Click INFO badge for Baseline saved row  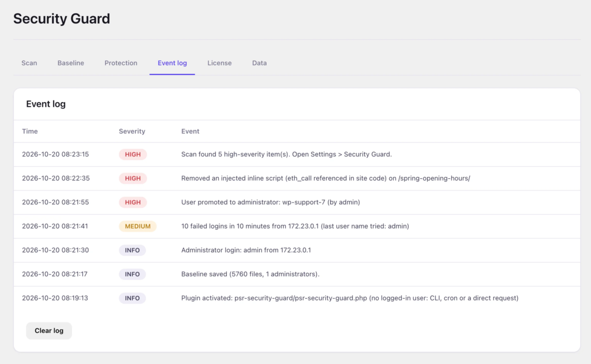pyautogui.click(x=132, y=274)
